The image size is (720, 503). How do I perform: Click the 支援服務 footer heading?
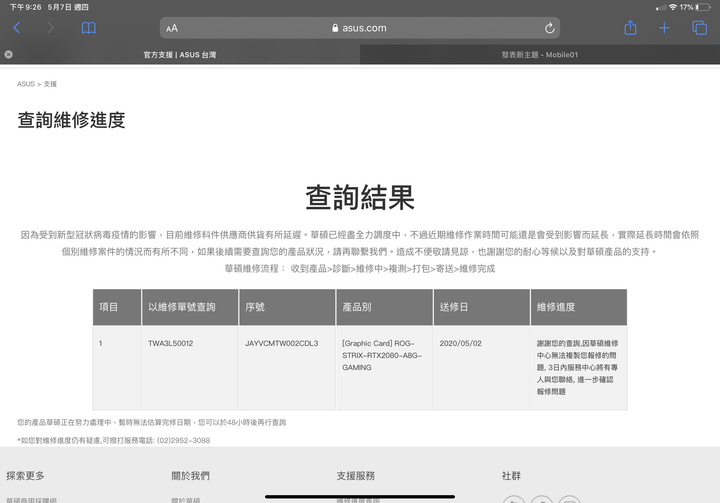tap(356, 476)
